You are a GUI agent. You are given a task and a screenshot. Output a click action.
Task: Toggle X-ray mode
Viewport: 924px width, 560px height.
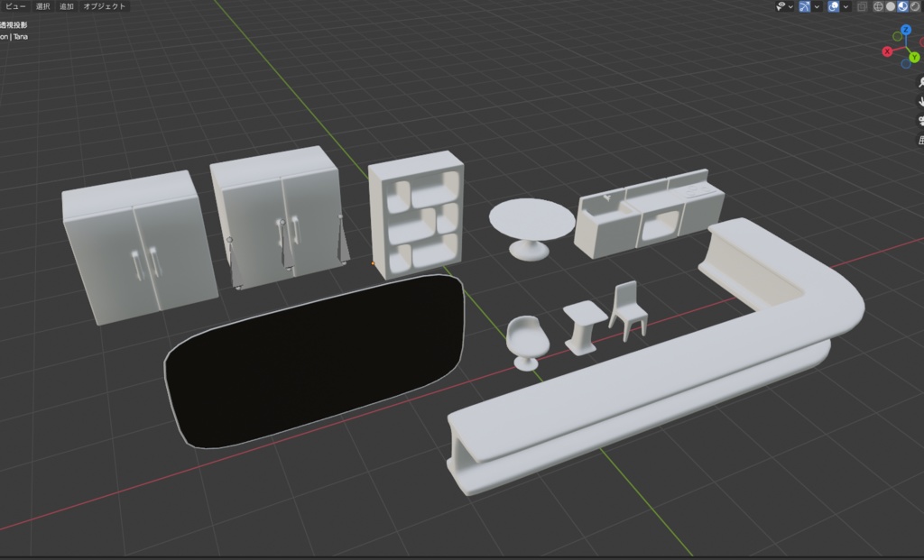(862, 6)
